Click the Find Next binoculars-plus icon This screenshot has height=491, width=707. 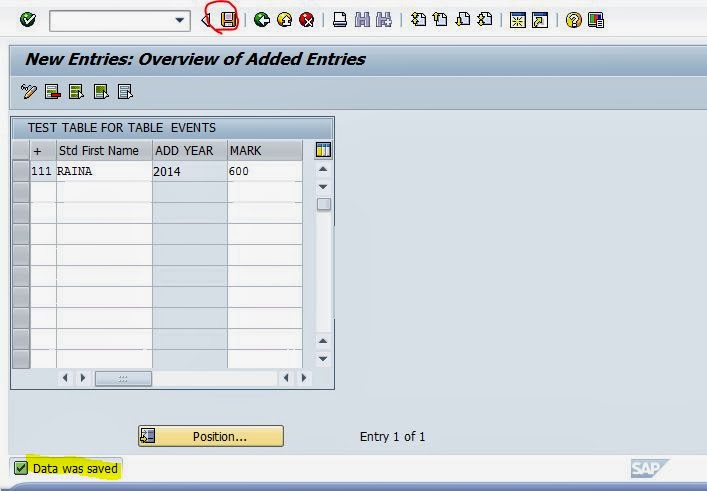(x=384, y=20)
